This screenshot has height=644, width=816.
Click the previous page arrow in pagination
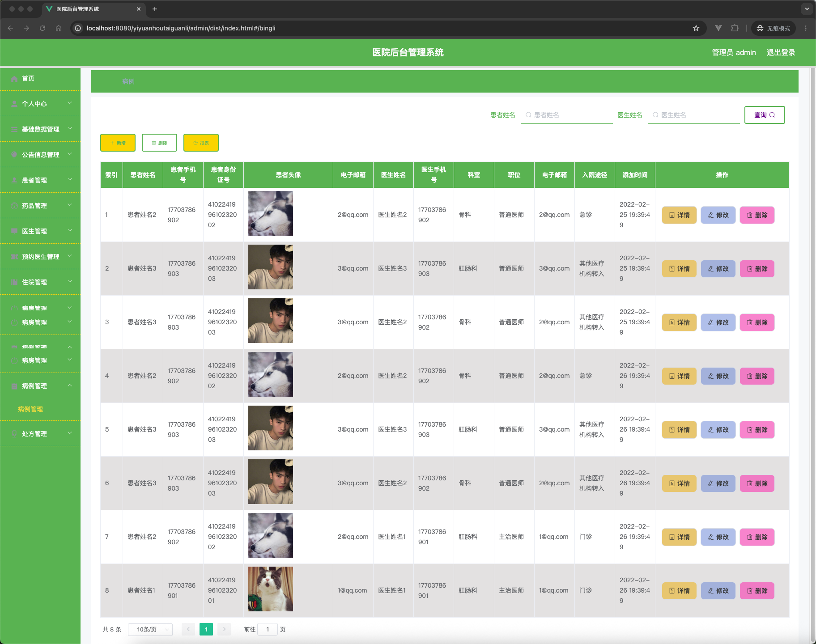coord(188,629)
